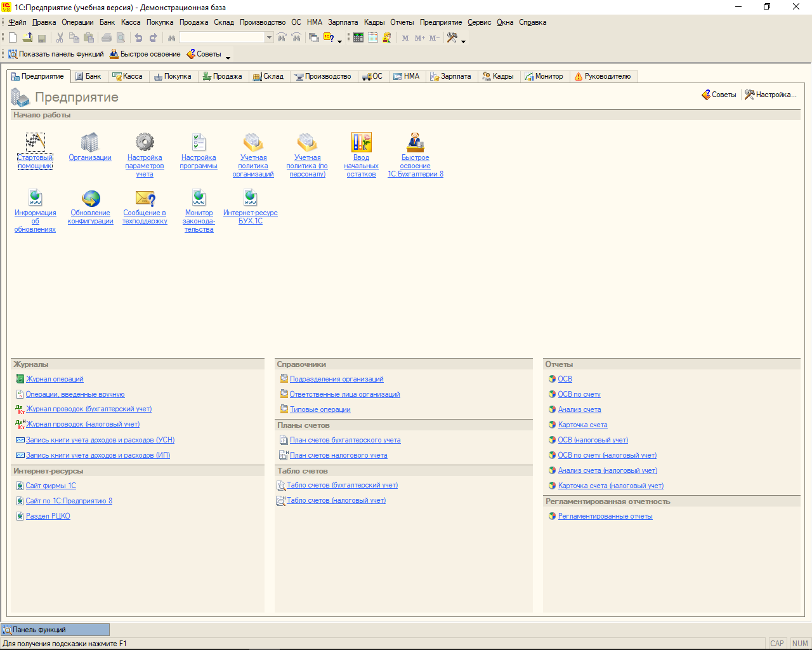Open Раздел РЦКО link

[48, 516]
